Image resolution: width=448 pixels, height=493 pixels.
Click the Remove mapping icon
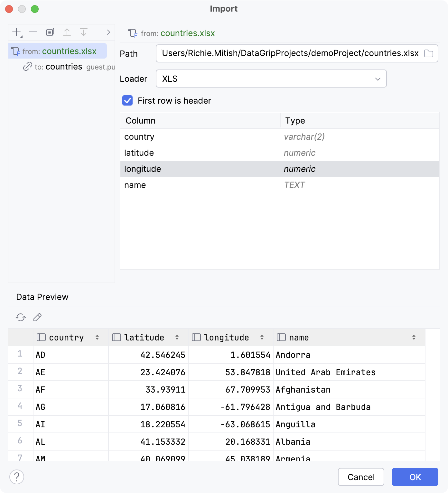coord(33,32)
